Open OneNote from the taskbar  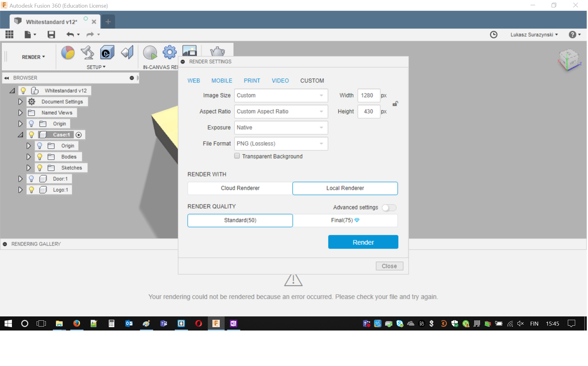(x=234, y=324)
